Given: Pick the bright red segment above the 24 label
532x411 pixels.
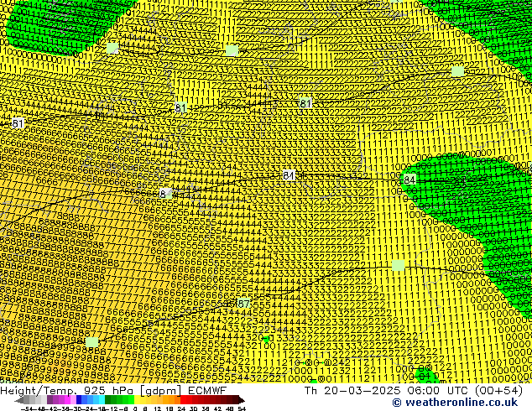Looking at the screenshot, I should coord(183,400).
